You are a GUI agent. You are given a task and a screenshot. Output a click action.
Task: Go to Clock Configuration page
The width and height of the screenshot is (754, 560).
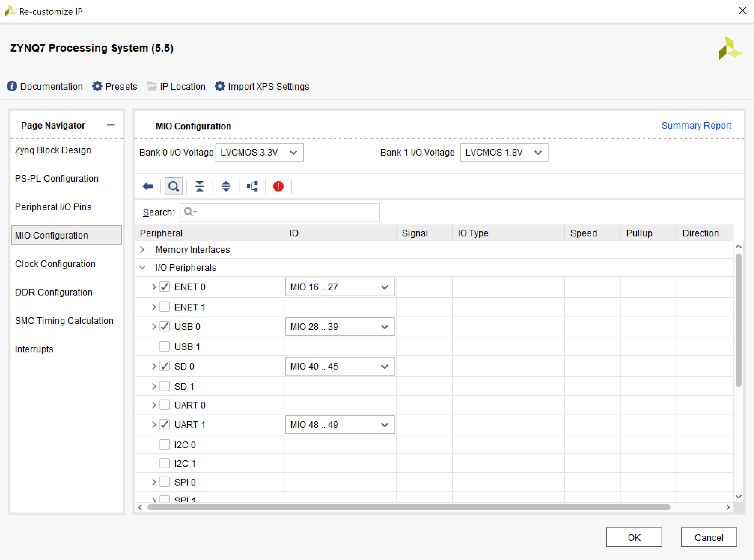point(55,264)
